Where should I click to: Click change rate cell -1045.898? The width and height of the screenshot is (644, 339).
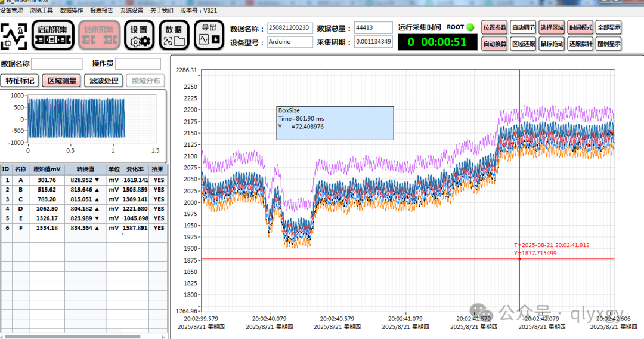pos(135,218)
